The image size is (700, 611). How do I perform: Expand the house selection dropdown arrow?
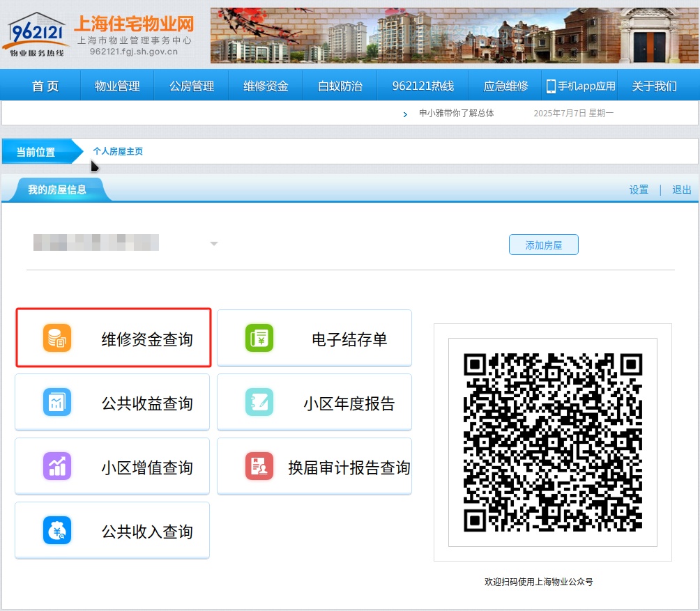(x=214, y=244)
